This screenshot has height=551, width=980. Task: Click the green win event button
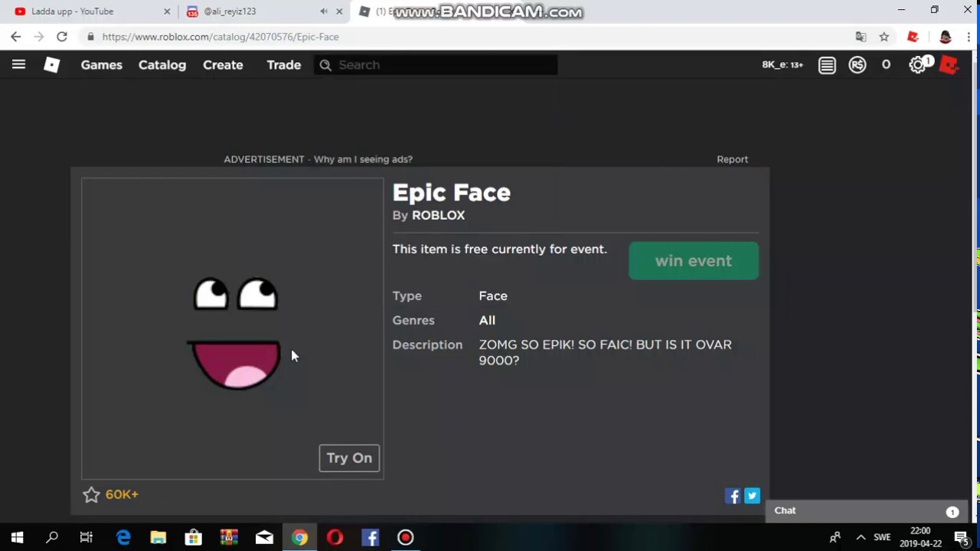(694, 261)
